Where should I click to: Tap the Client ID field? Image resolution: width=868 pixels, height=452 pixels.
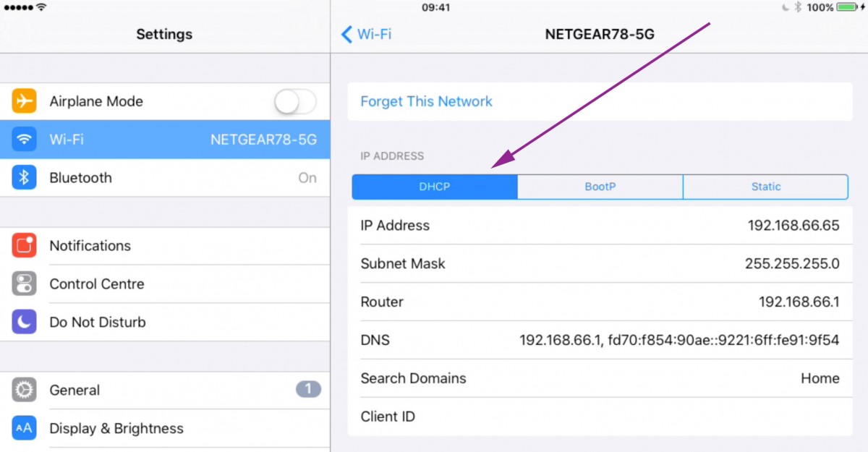(600, 417)
